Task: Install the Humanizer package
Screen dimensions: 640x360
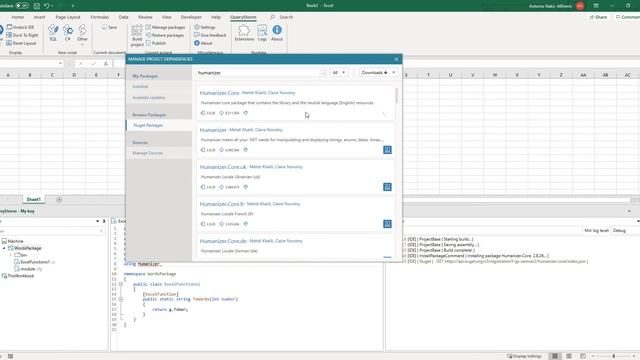Action: coord(387,150)
